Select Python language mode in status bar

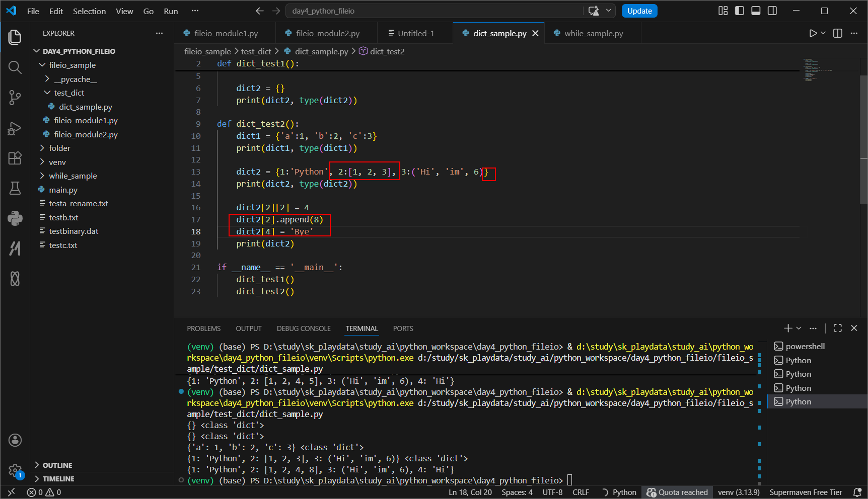pos(624,492)
